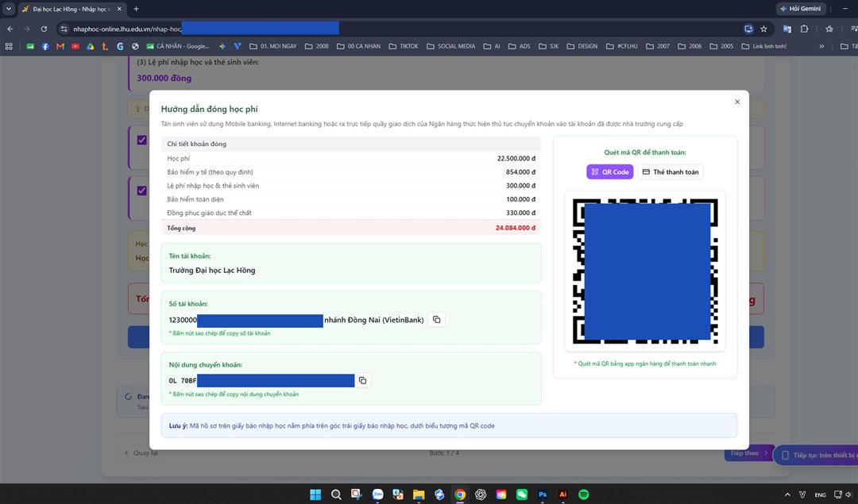Show hidden system tray icons
Screen dimensions: 858x504
(786, 494)
